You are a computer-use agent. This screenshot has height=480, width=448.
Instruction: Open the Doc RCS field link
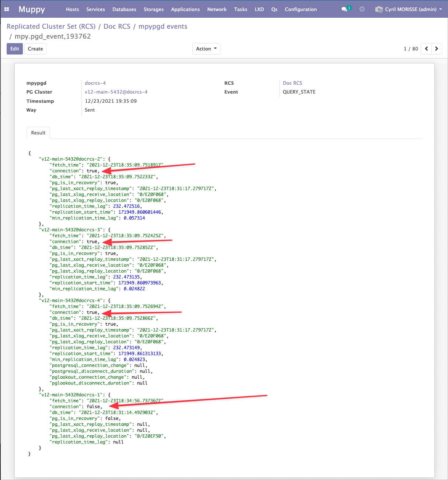[x=292, y=83]
